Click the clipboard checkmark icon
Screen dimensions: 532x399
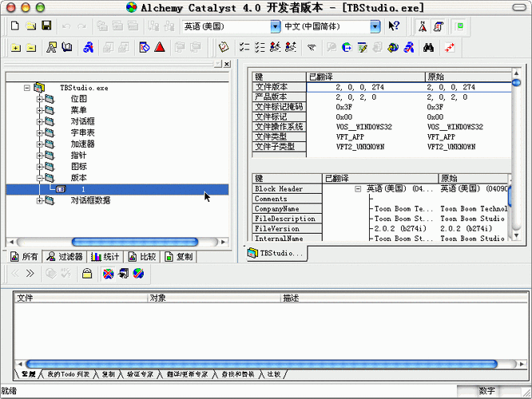(x=224, y=47)
